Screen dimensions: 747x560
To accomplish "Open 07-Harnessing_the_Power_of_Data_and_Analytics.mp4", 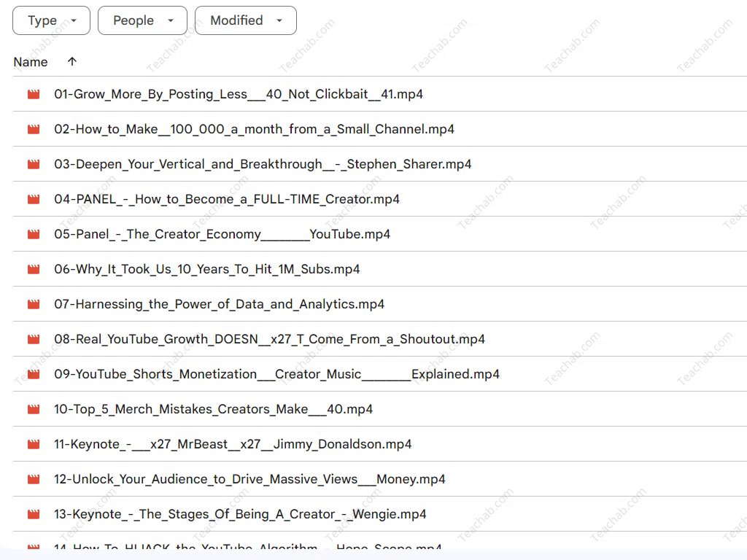I will pos(219,304).
